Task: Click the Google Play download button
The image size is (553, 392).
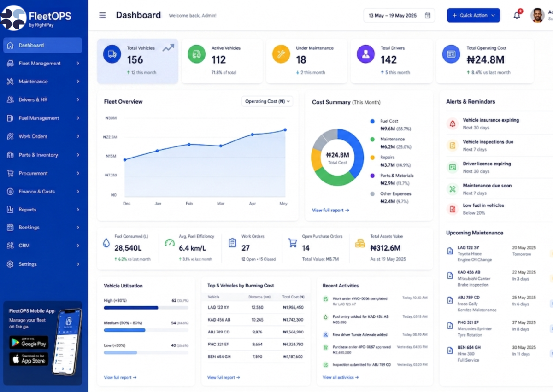Action: pyautogui.click(x=29, y=343)
